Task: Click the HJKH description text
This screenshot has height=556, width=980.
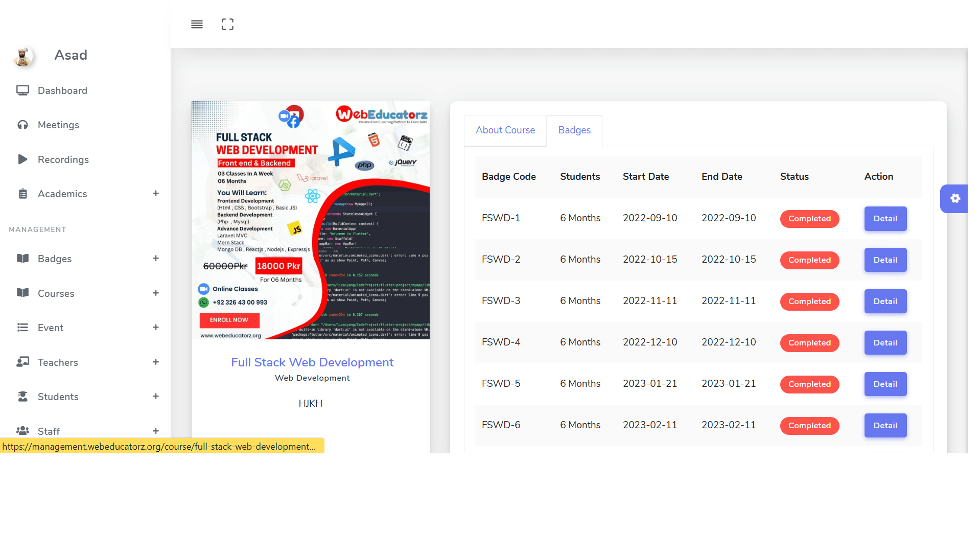Action: [311, 404]
